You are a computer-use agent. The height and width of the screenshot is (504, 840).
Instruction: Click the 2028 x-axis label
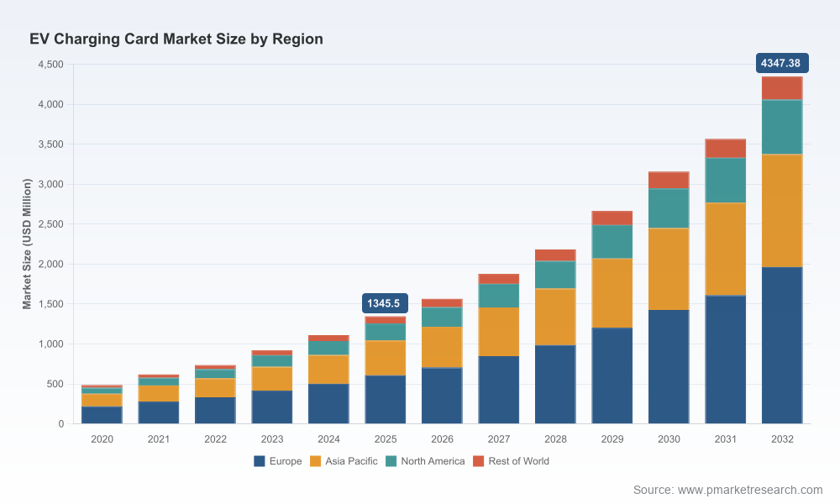[x=555, y=439]
